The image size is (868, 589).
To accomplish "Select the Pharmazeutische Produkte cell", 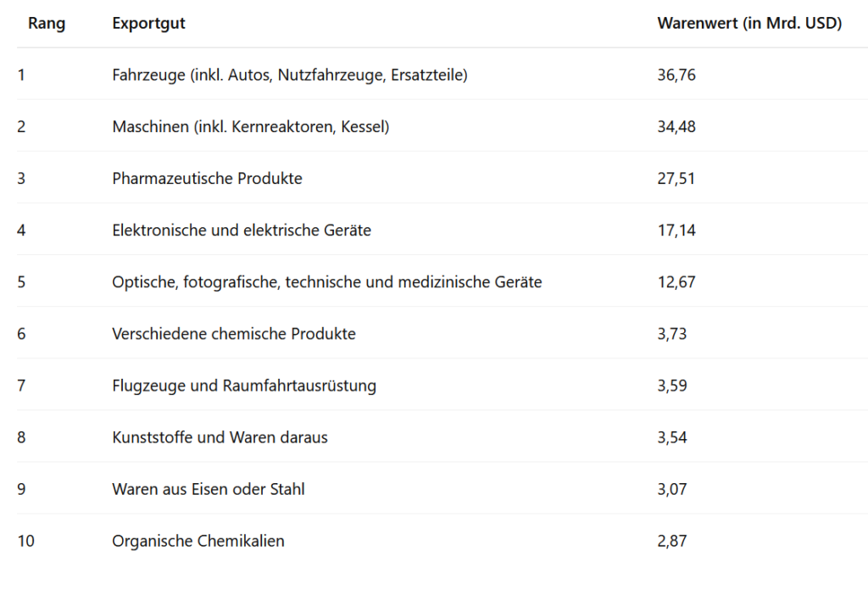I will coord(207,178).
